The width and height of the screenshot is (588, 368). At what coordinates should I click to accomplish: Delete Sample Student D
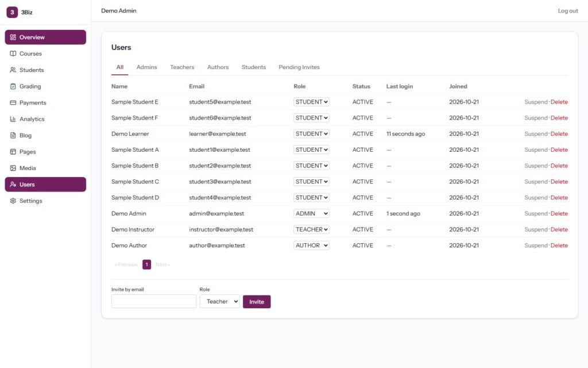coord(559,198)
